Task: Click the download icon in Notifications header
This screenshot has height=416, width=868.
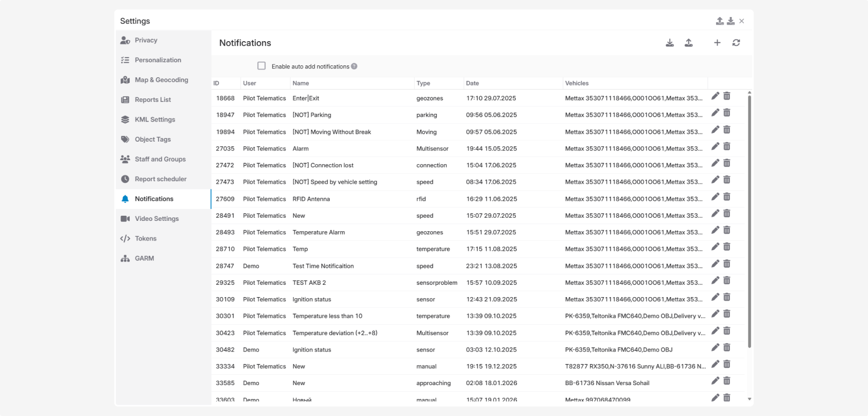Action: [x=669, y=43]
